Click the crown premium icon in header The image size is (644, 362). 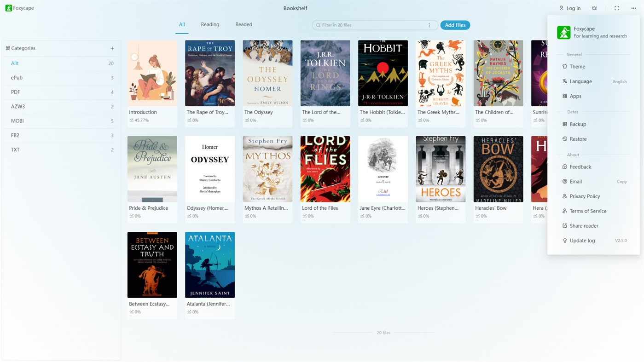tap(594, 8)
